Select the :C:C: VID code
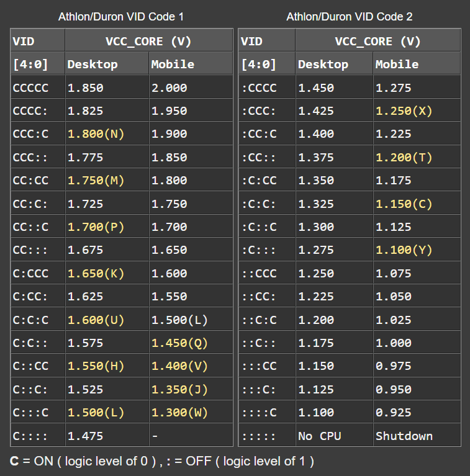Image resolution: width=470 pixels, height=476 pixels. (267, 204)
